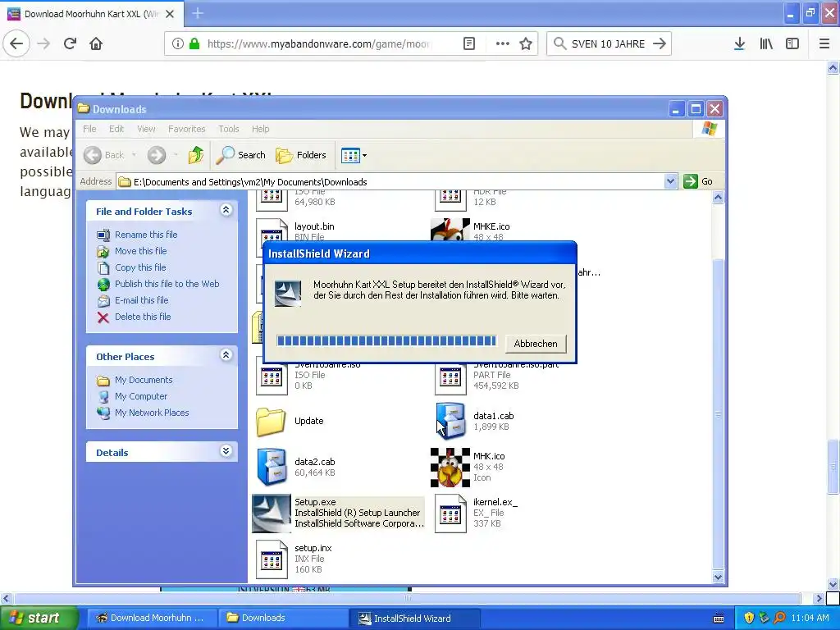Bookmark this page with star icon
840x630 pixels.
pyautogui.click(x=526, y=43)
